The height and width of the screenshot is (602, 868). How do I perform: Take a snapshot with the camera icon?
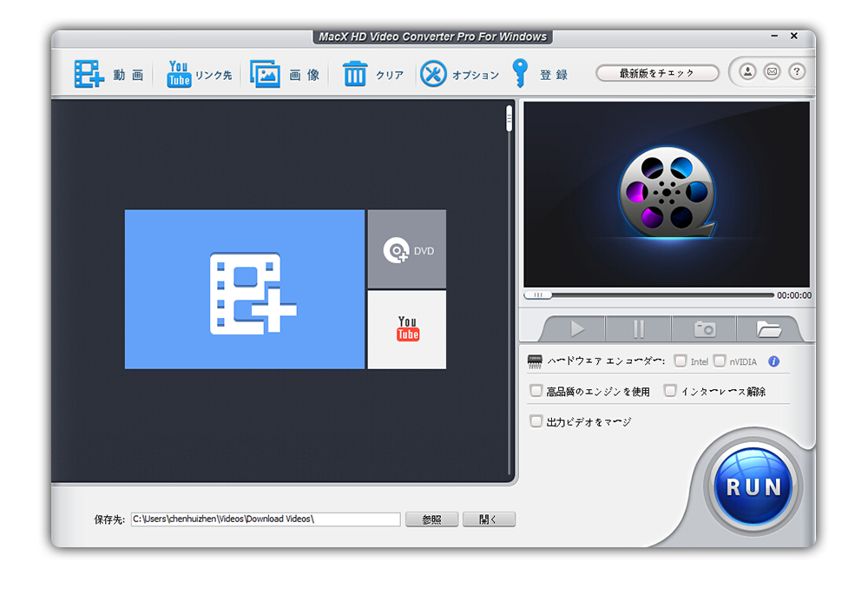[x=705, y=329]
